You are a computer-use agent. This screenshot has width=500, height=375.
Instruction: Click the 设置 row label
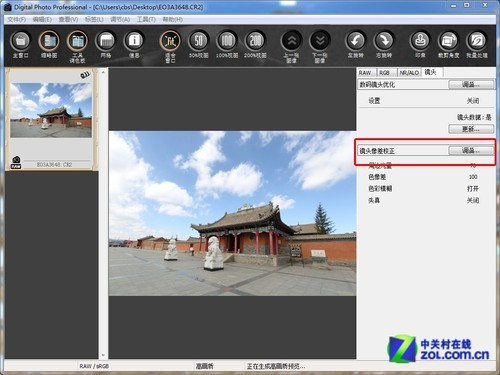point(374,101)
